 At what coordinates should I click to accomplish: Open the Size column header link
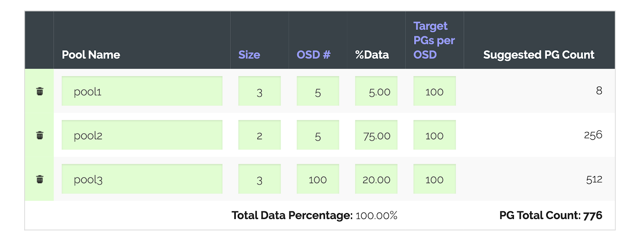click(249, 55)
